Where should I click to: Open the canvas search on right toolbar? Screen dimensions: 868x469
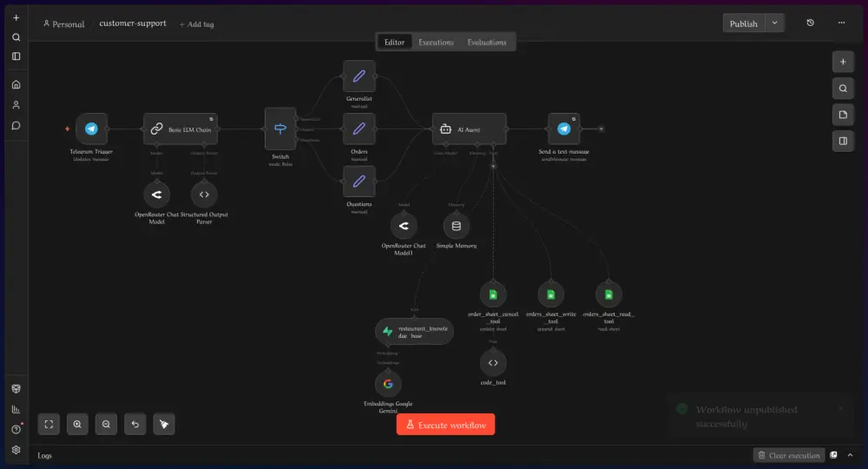843,88
